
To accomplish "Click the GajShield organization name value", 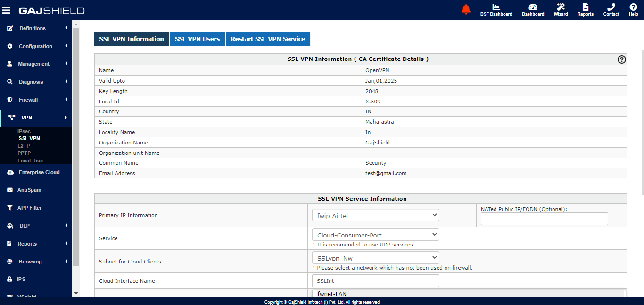I will [378, 143].
